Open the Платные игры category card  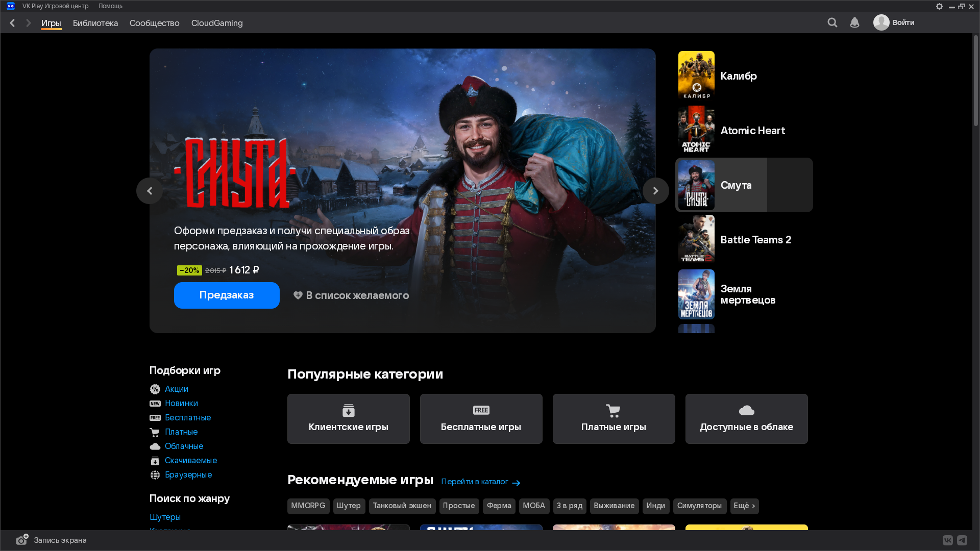click(x=614, y=419)
